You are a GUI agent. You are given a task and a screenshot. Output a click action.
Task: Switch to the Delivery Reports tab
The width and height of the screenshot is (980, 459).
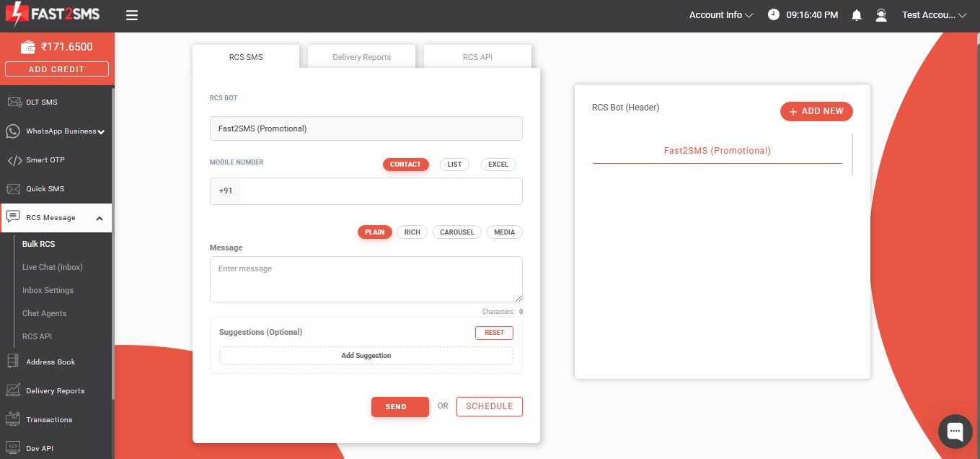[362, 57]
